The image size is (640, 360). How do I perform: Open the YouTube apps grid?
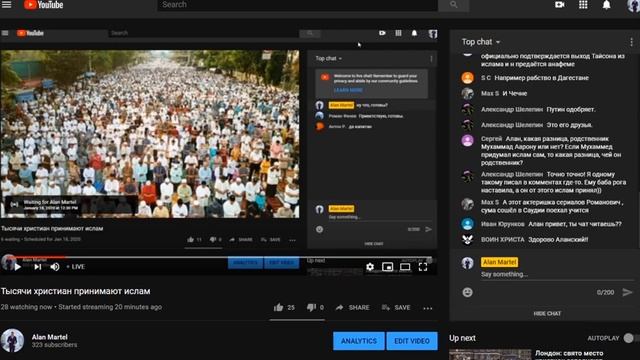[583, 5]
